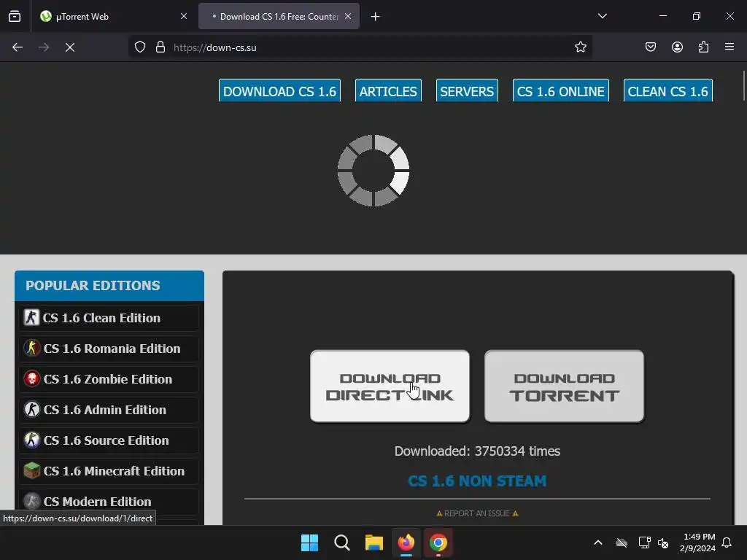Open the clock showing 1:49 PM
The width and height of the screenshot is (747, 560).
697,542
